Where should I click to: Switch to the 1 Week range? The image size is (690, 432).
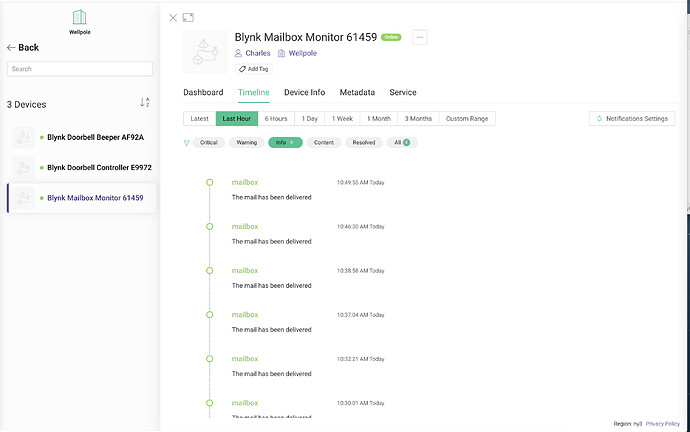tap(342, 119)
